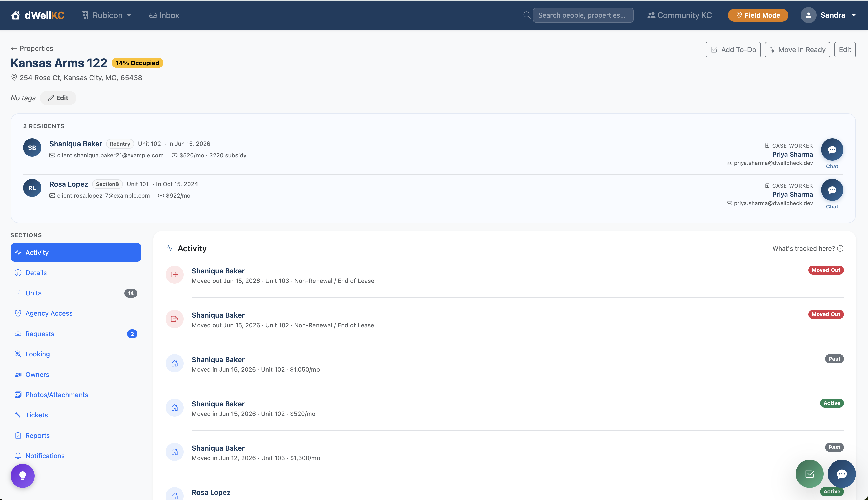Open Shaniqua Baker's resident profile name

75,144
